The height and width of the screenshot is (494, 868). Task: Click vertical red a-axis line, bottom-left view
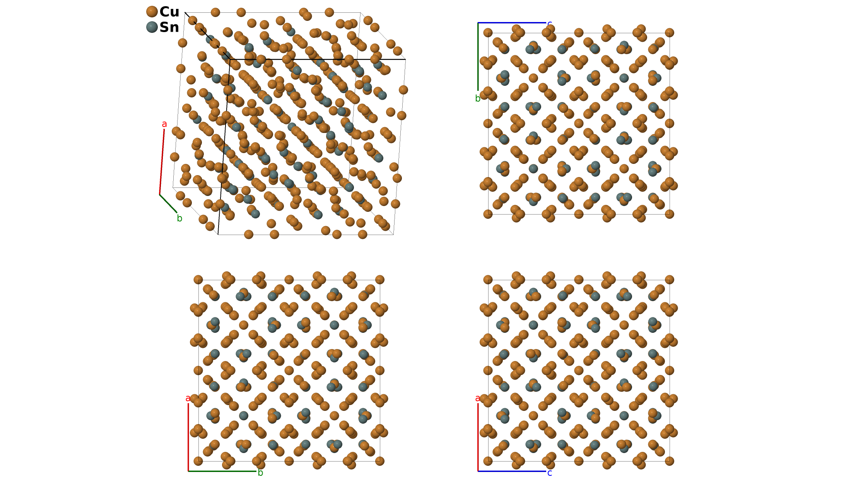pyautogui.click(x=188, y=437)
